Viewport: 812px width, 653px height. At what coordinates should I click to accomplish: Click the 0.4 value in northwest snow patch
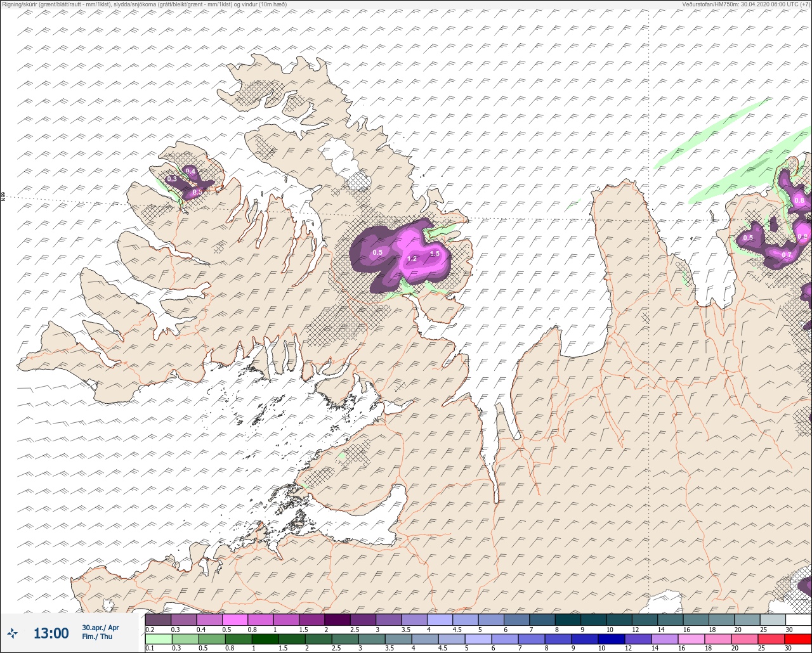(x=190, y=171)
